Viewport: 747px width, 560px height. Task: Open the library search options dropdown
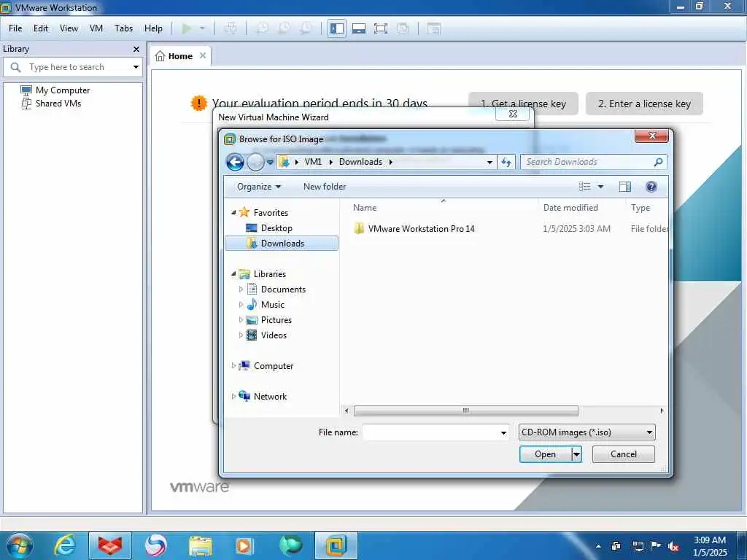[x=136, y=67]
